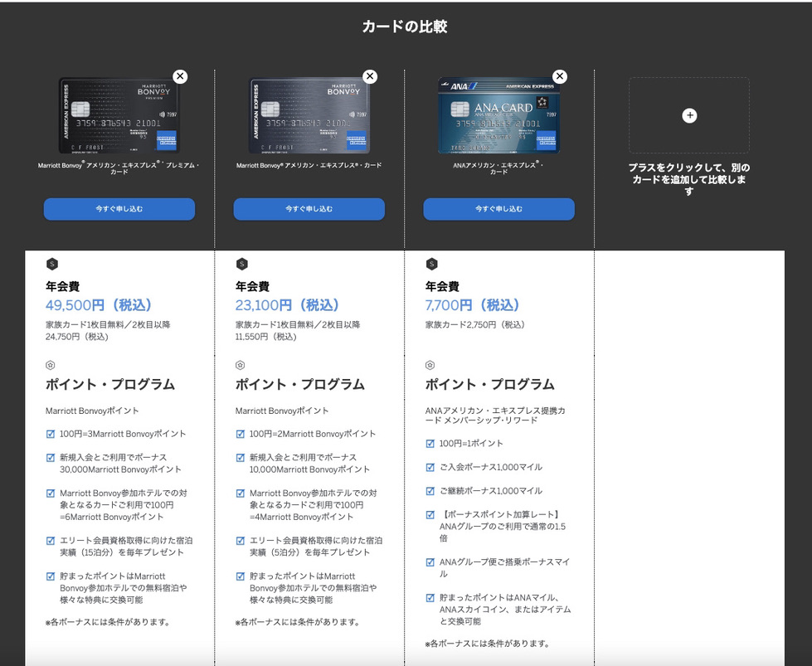Click the ポイント・プログラム heading in the ANA column
The height and width of the screenshot is (666, 812).
point(490,384)
